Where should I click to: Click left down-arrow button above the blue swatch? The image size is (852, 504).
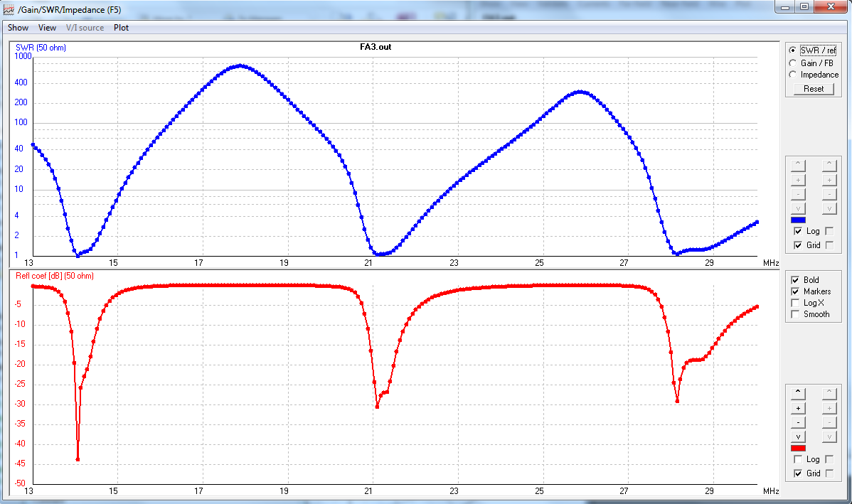coord(799,209)
